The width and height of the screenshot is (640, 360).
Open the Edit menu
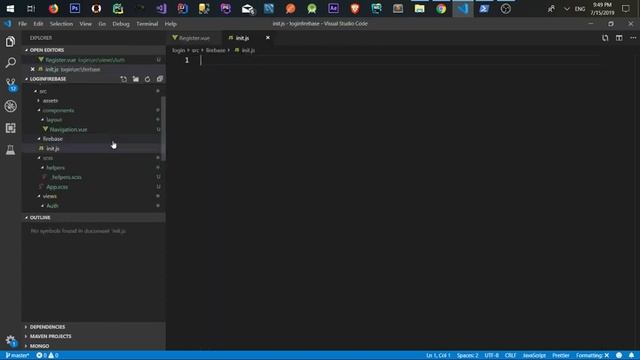pyautogui.click(x=38, y=24)
